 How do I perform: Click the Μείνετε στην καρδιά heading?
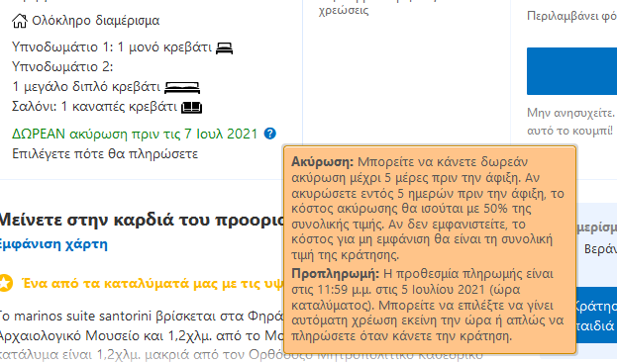(x=142, y=221)
